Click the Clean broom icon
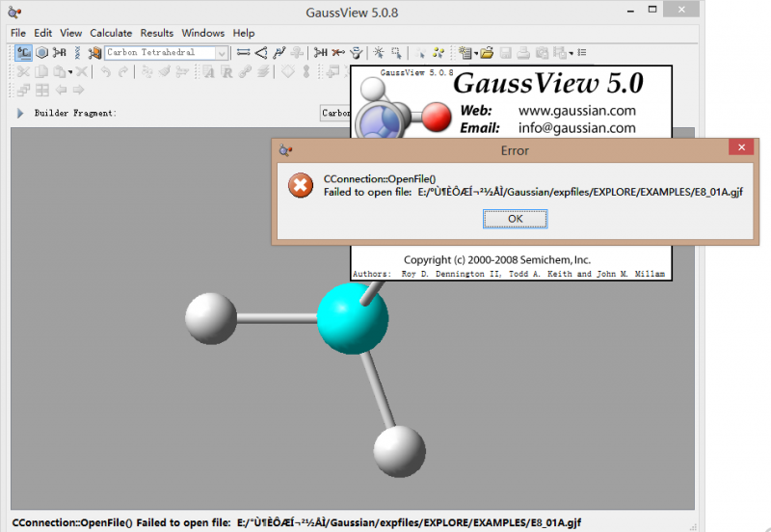Viewport: 771px width, 532px height. pyautogui.click(x=165, y=71)
